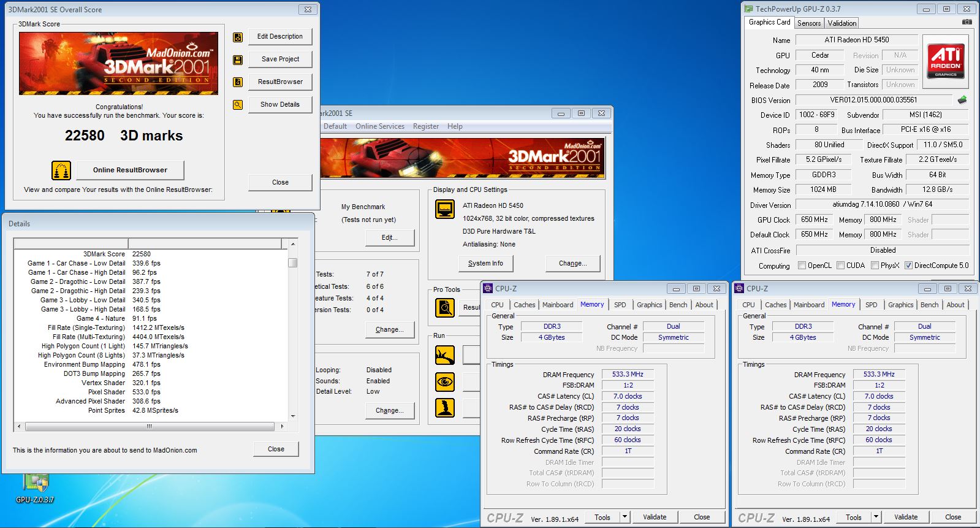Click the Edit button under My Benchmark
980x528 pixels.
coord(390,238)
